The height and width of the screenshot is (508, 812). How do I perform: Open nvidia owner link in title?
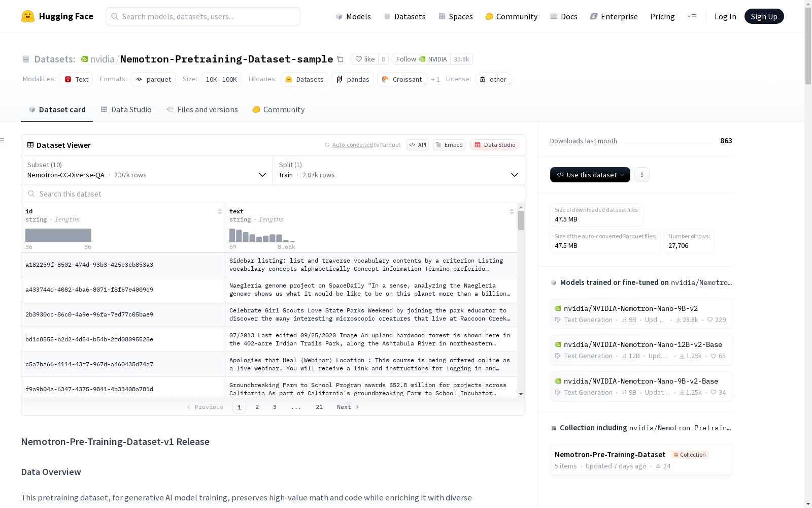tap(103, 59)
